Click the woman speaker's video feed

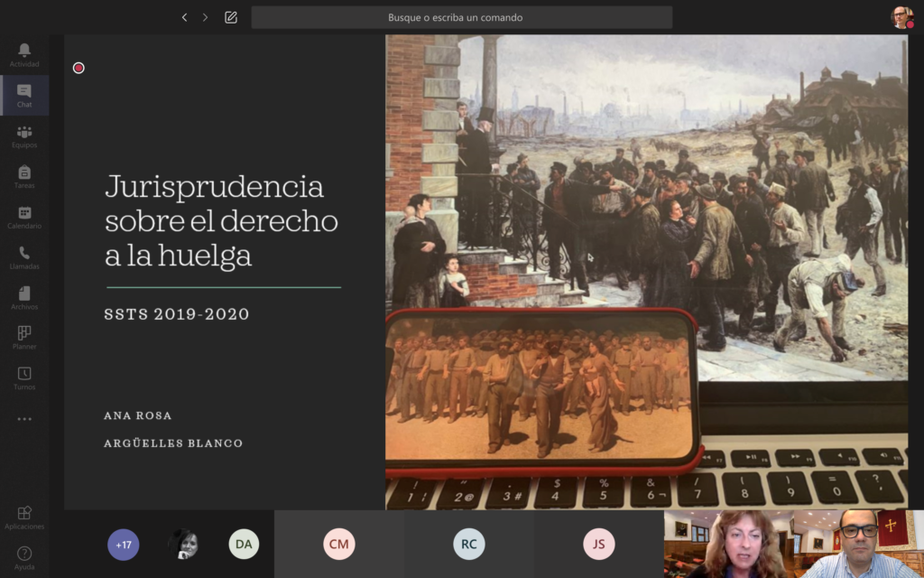tap(729, 544)
